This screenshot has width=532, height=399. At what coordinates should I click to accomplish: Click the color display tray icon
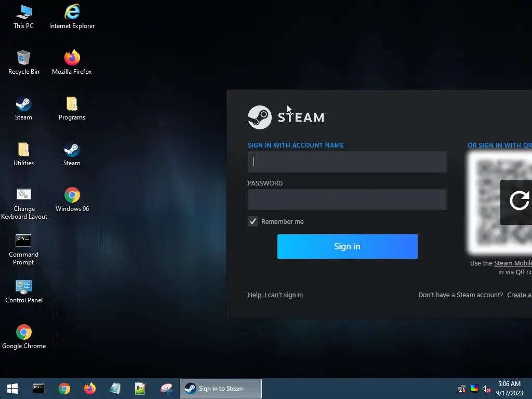tap(474, 389)
